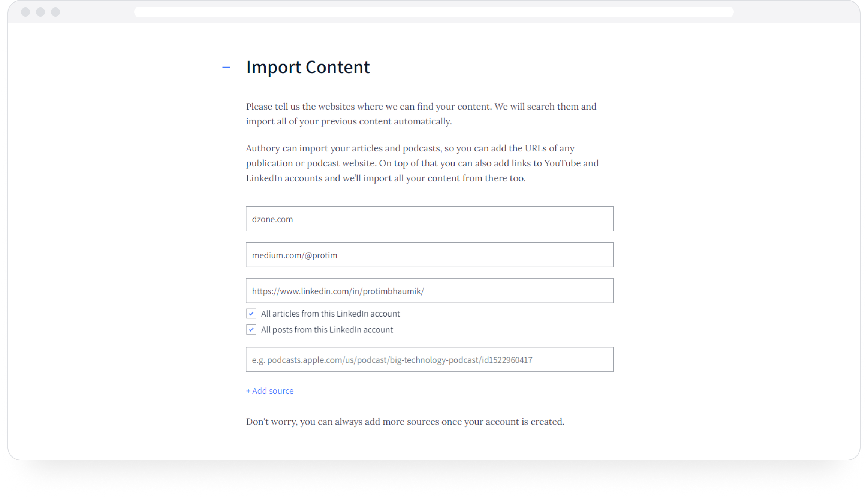The image size is (868, 498).
Task: Click the browser address bar
Action: (434, 12)
